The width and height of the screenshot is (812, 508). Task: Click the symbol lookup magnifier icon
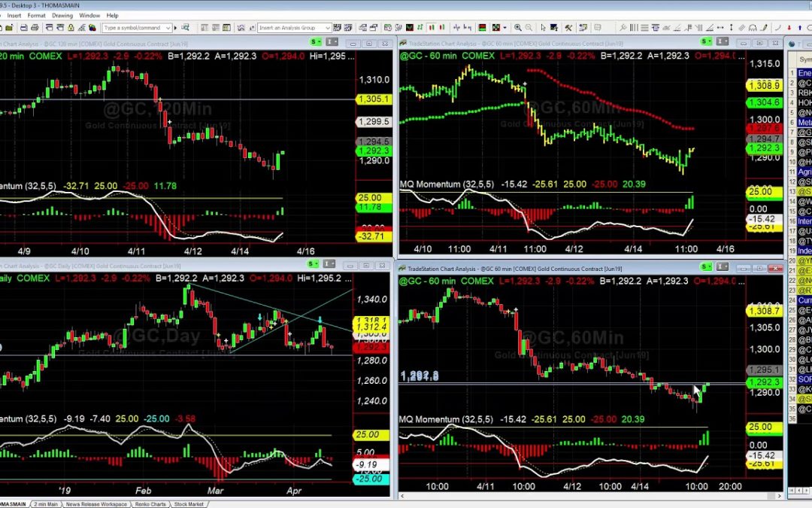coord(185,28)
